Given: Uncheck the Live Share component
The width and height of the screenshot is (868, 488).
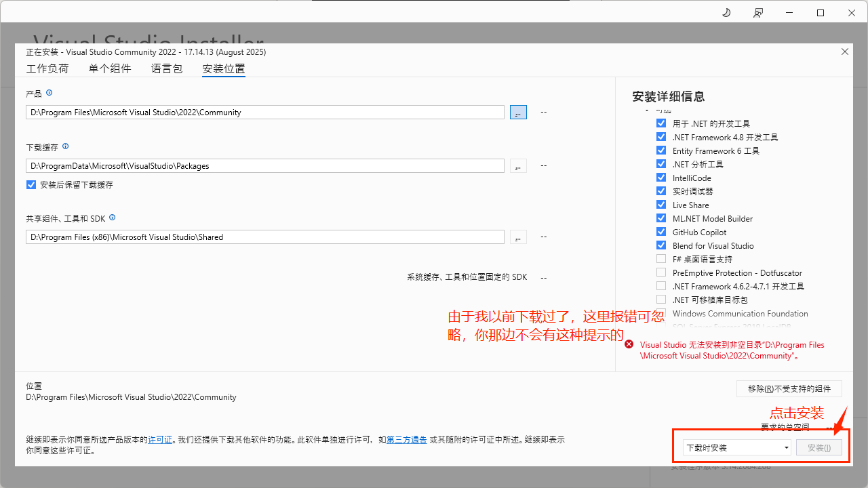Looking at the screenshot, I should coord(661,205).
